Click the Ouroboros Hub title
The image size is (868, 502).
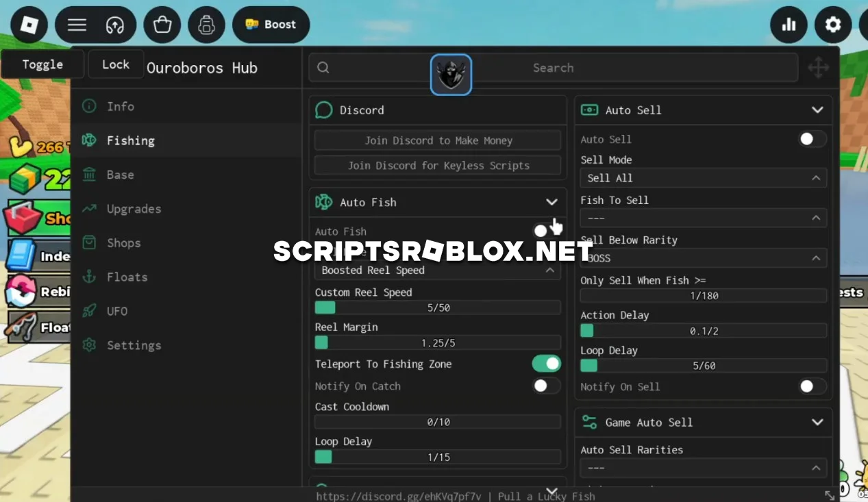pyautogui.click(x=202, y=68)
